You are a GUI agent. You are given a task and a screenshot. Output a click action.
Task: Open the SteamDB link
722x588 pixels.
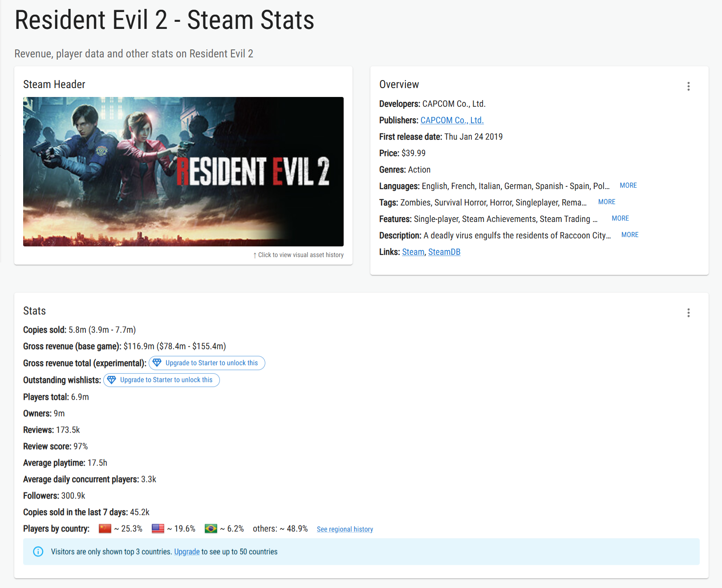pos(444,252)
